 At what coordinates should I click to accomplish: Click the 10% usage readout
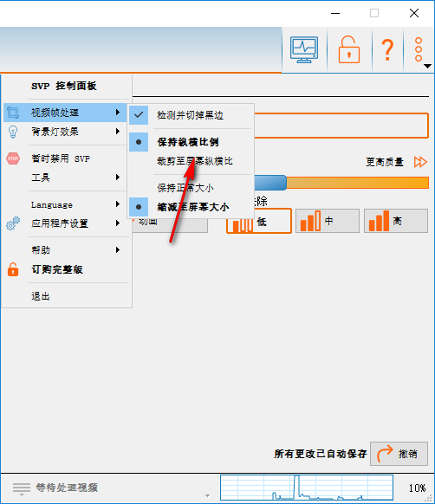(417, 488)
